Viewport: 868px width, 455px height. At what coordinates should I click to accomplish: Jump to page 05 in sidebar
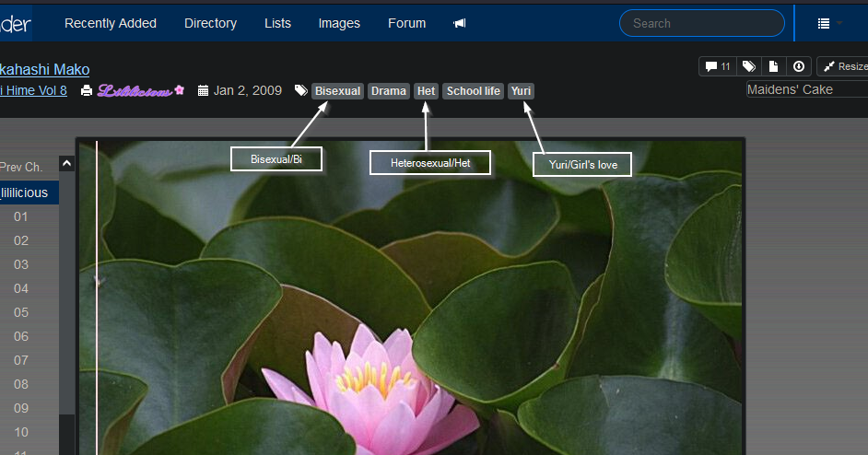pyautogui.click(x=21, y=312)
